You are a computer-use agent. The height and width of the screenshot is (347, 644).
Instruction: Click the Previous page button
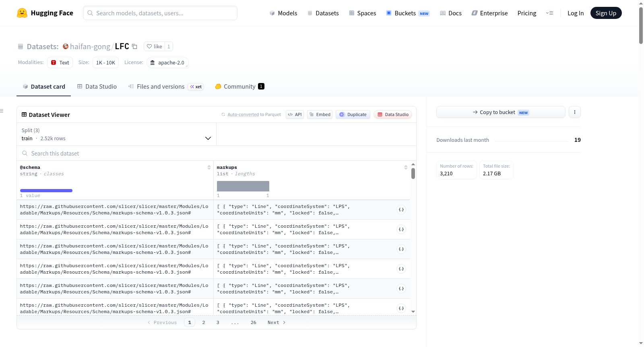[162, 322]
